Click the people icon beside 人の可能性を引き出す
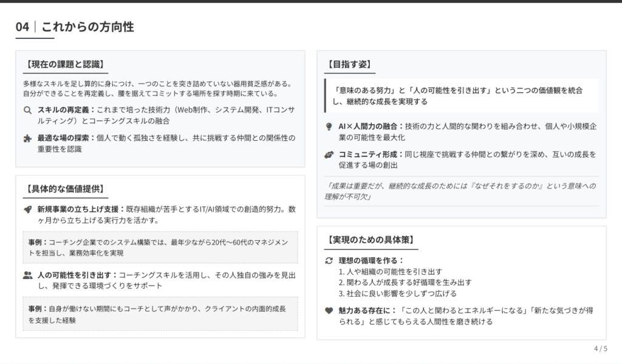622x364 pixels. [27, 275]
